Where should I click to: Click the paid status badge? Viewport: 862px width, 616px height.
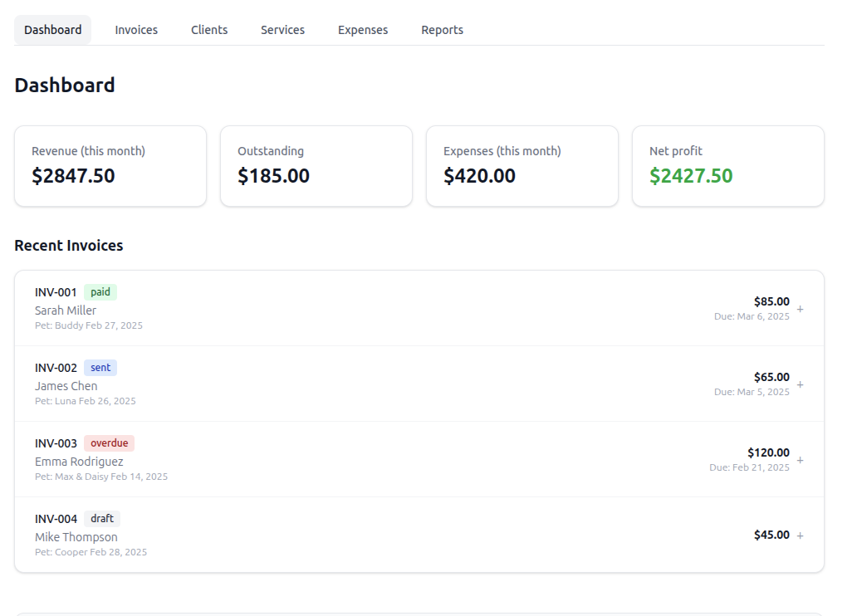point(100,291)
